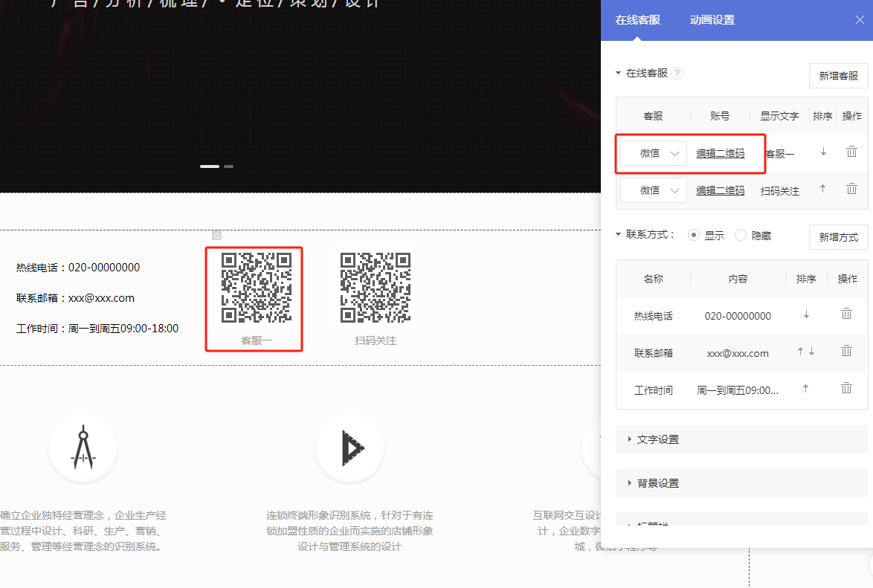The width and height of the screenshot is (873, 588).
Task: Delete the 客服一 service row
Action: click(851, 152)
